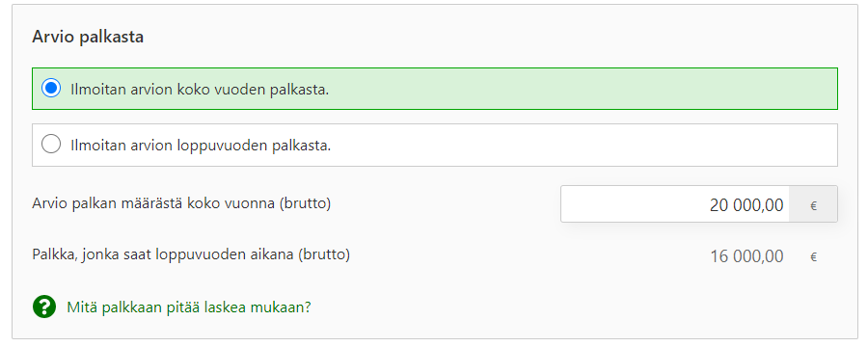Viewport: 868px width, 347px height.
Task: Click the empty right end of the white loppuvuoden row
Action: [x=719, y=145]
